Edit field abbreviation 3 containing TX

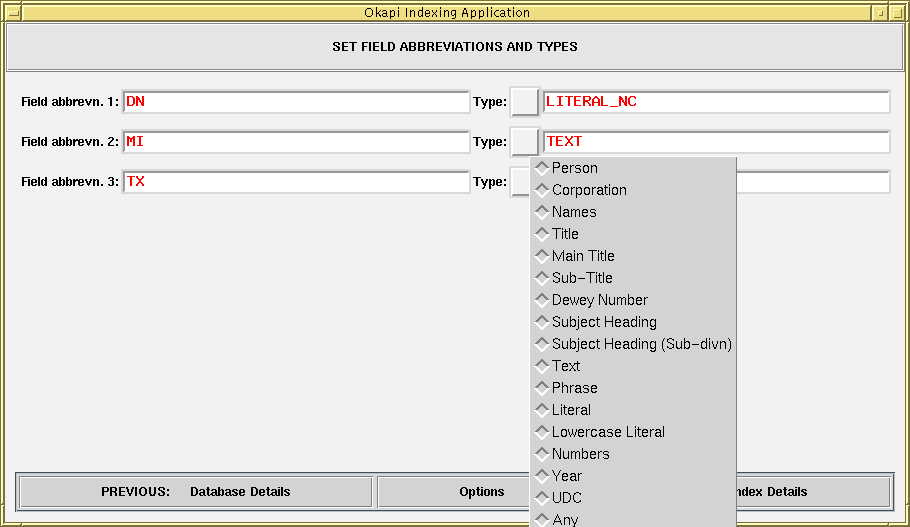point(296,182)
